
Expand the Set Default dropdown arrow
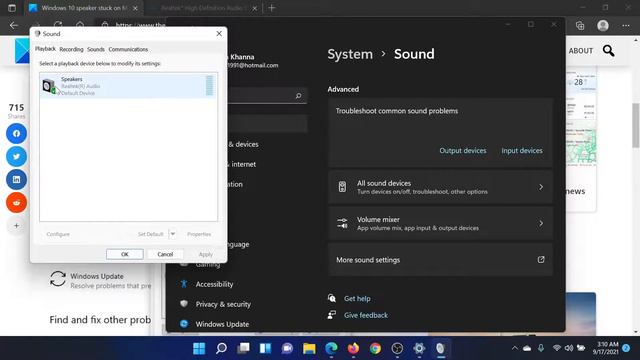click(x=173, y=234)
